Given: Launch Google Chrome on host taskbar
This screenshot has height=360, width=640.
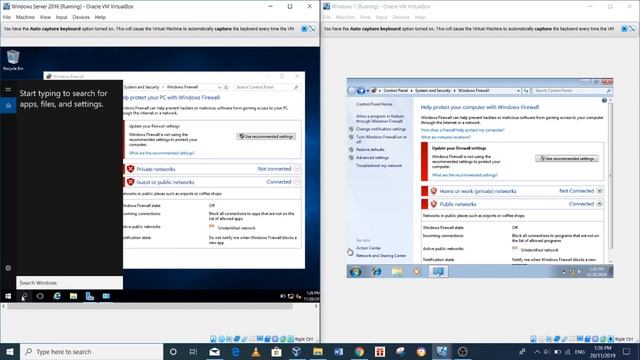Looking at the screenshot, I should pyautogui.click(x=359, y=351).
